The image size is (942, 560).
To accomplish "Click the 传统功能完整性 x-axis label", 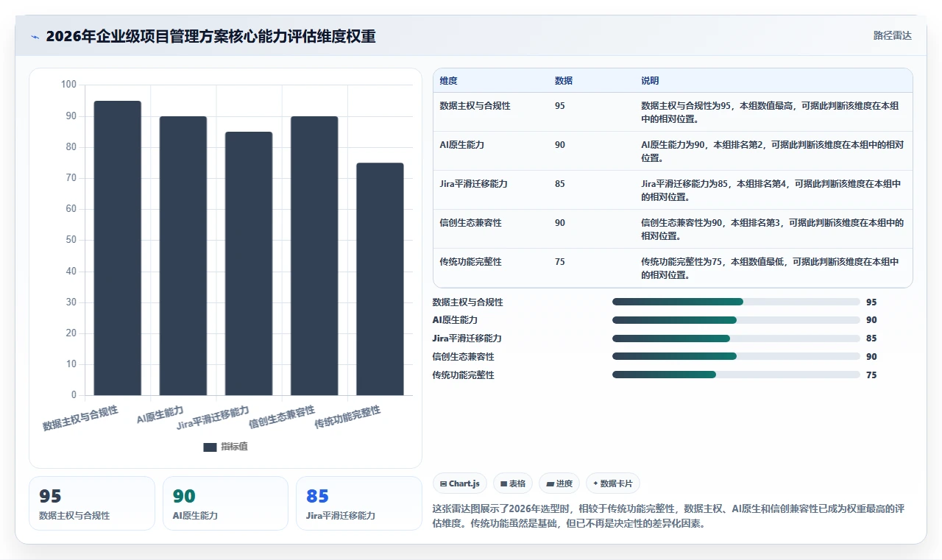I will (x=347, y=417).
